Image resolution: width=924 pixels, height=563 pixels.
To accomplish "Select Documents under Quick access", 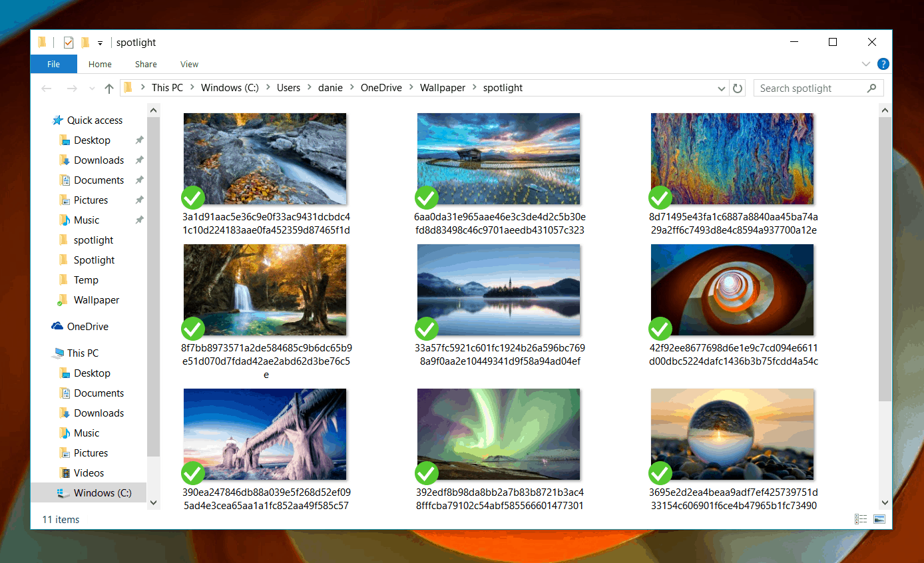I will point(99,180).
